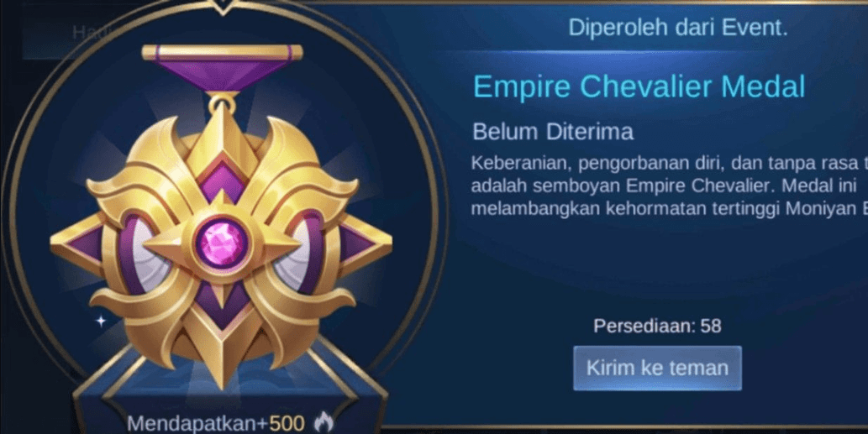Click the white sparkle star near the medal

click(101, 321)
